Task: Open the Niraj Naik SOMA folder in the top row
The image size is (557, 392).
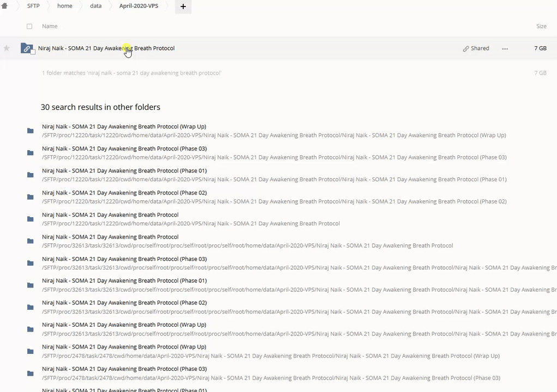Action: click(106, 48)
